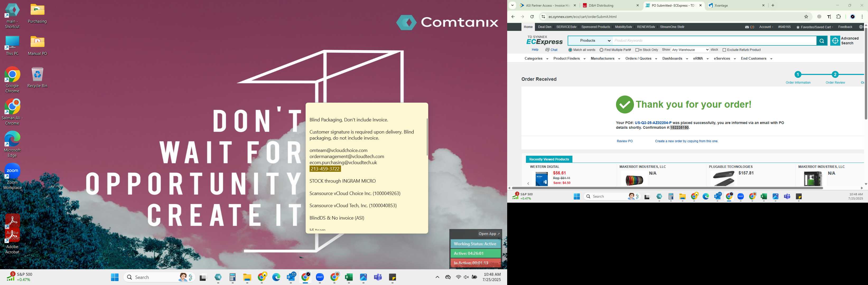Screen dimensions: 868x285
Task: Click the magnifier search button in ECExpress
Action: [x=822, y=41]
